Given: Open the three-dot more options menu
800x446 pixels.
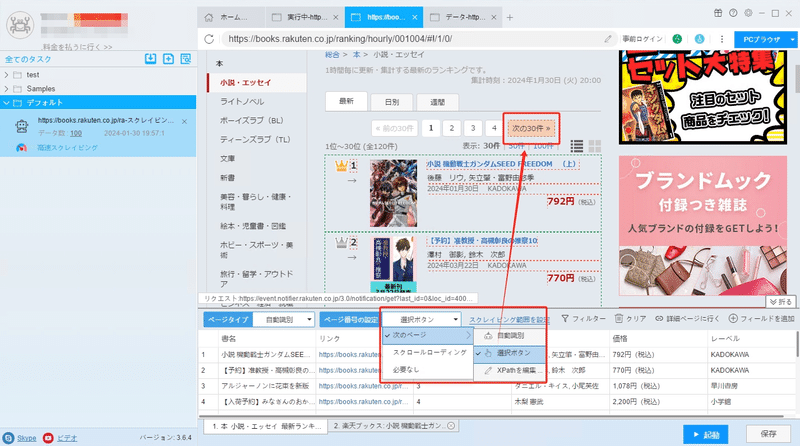Looking at the screenshot, I should click(x=721, y=39).
